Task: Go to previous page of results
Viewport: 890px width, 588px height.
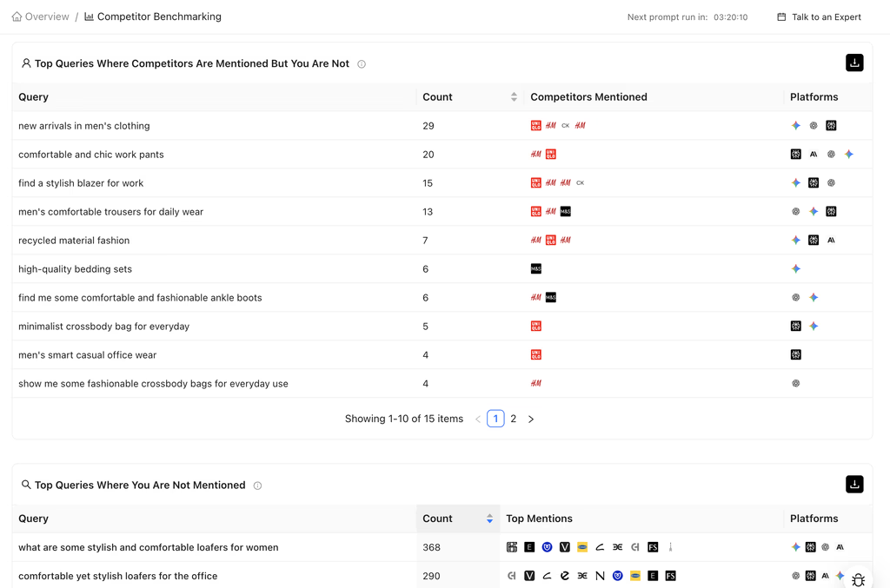Action: click(x=478, y=420)
